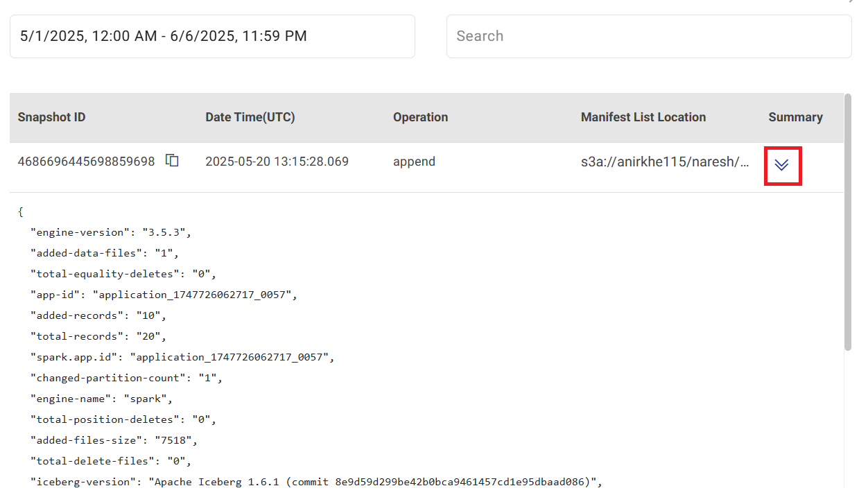Click into the Search input box
859x504 pixels.
pos(648,36)
